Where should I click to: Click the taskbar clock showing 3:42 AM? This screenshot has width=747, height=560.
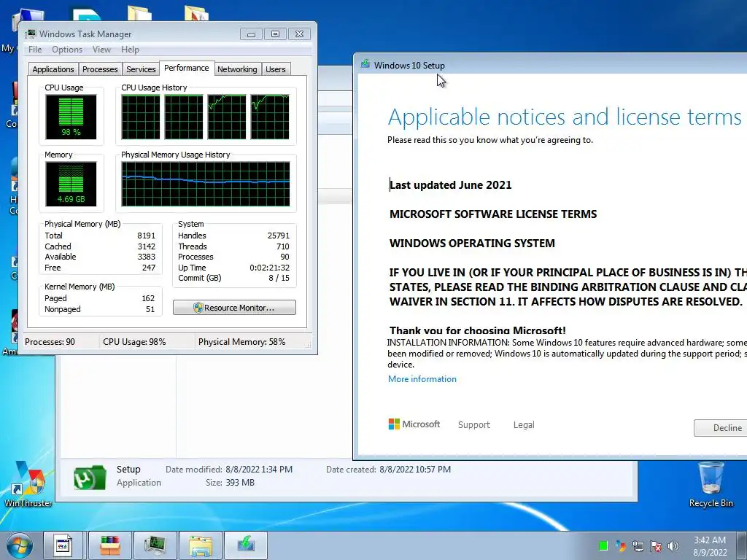(710, 545)
